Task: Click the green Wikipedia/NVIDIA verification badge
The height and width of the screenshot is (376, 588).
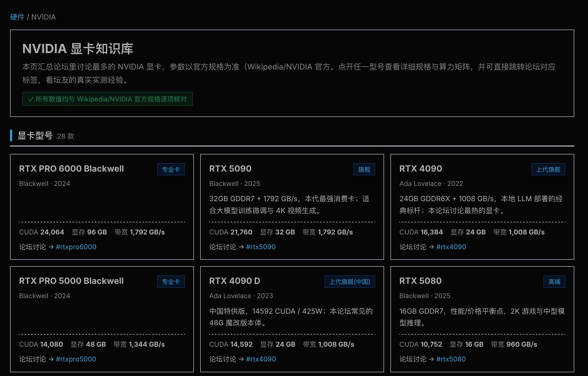Action: tap(108, 99)
